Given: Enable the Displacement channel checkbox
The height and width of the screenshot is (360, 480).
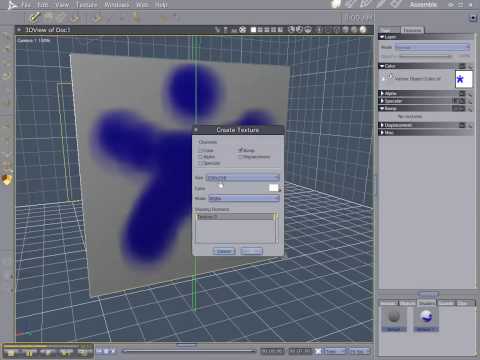Looking at the screenshot, I should pos(240,157).
